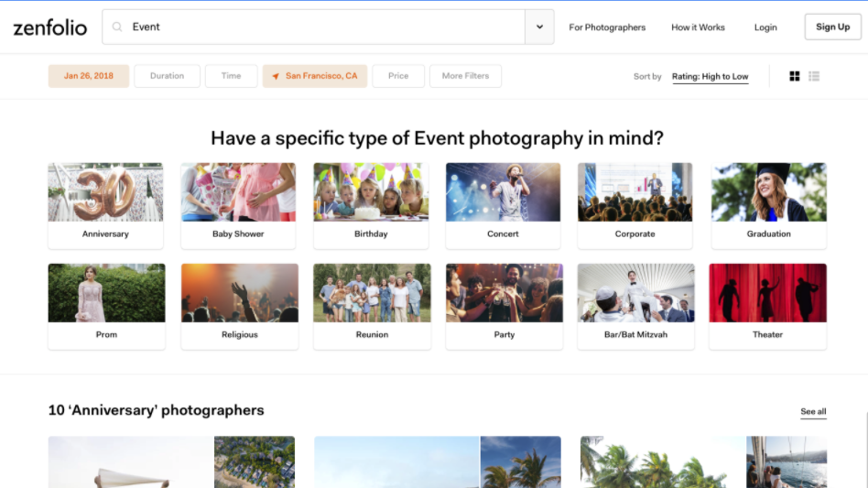
Task: Switch to grid view layout
Action: (794, 76)
